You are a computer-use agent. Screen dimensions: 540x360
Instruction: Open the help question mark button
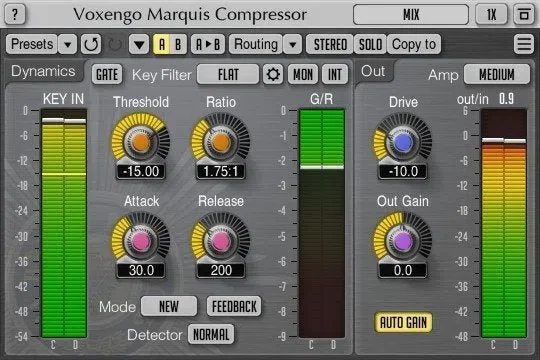point(15,14)
